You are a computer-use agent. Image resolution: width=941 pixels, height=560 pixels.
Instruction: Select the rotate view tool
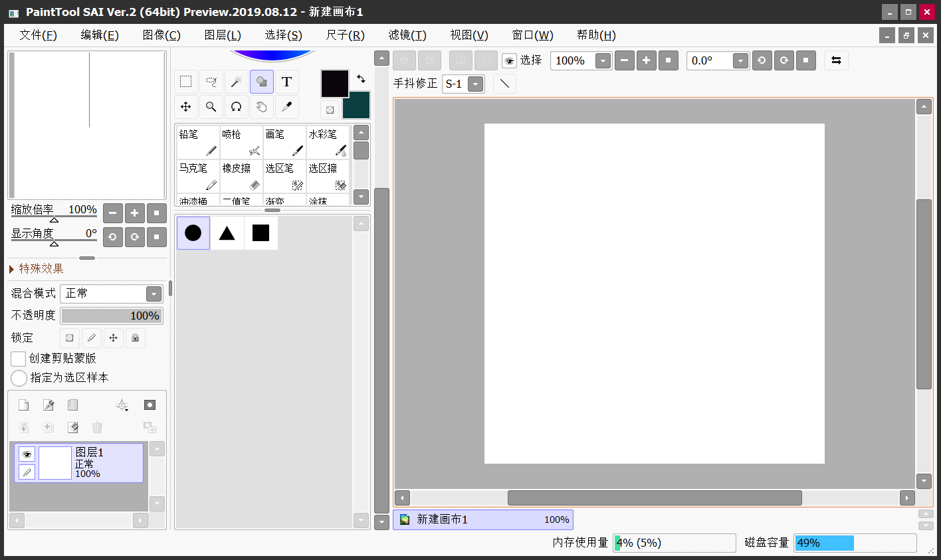237,107
